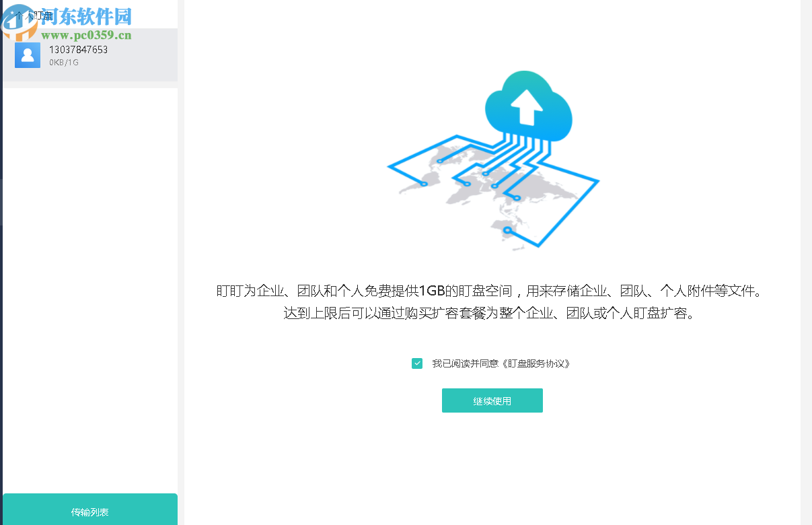Select the highlighted account row in the sidebar
The height and width of the screenshot is (525, 812).
[x=89, y=55]
